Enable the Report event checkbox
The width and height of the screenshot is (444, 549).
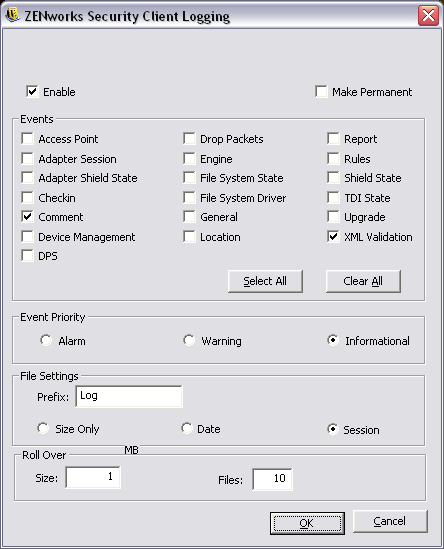click(333, 139)
